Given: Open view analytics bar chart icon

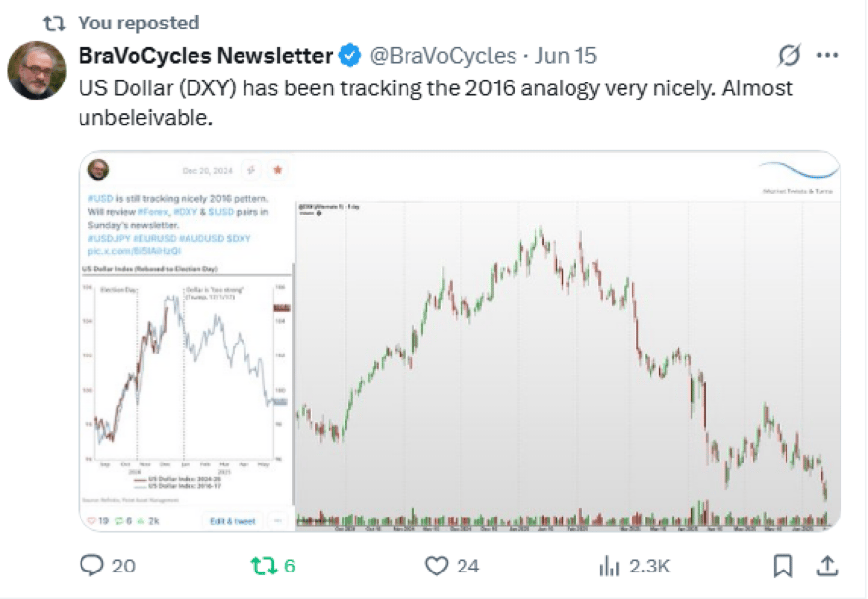Looking at the screenshot, I should (x=609, y=567).
